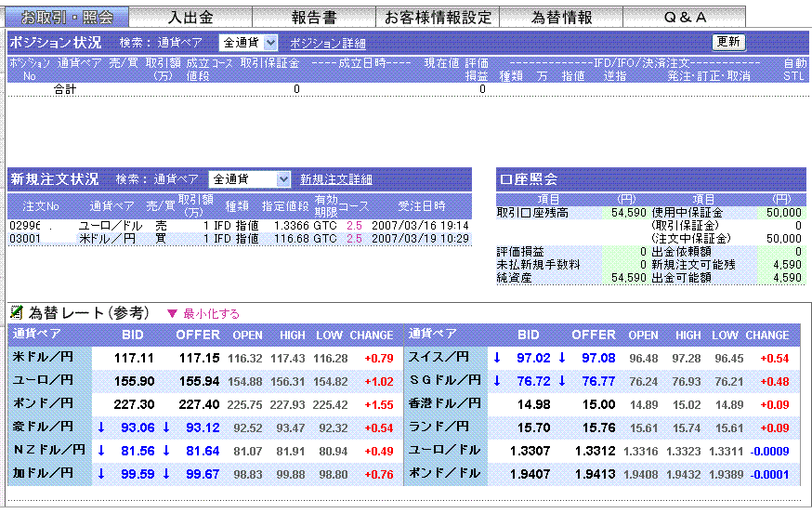Click 米ドル/円 BID rate 117.11
Image resolution: width=812 pixels, height=513 pixels.
134,357
